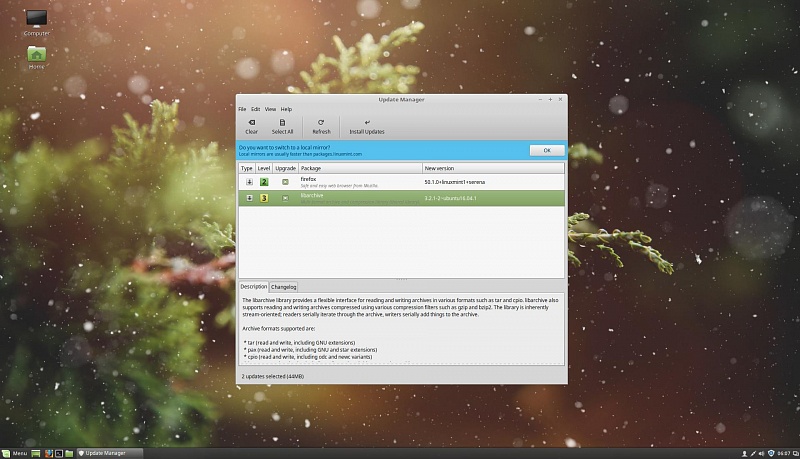Open the volume control in system tray

(759, 453)
